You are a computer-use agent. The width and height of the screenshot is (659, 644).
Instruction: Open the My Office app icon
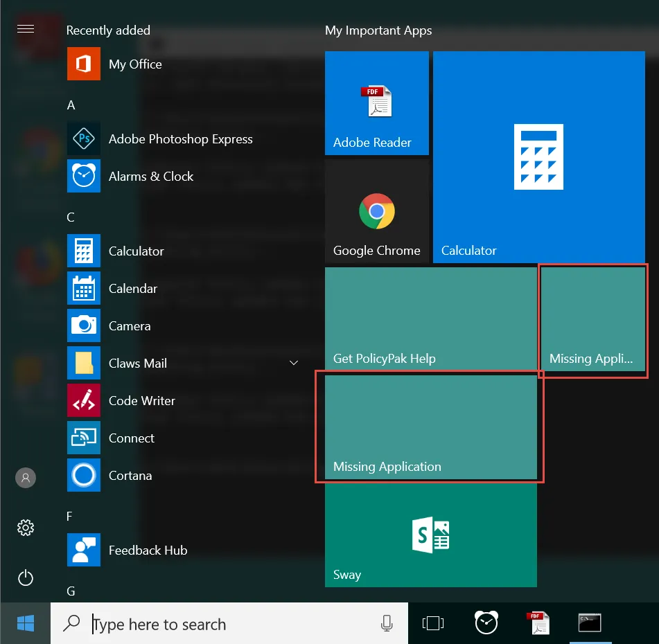(84, 64)
